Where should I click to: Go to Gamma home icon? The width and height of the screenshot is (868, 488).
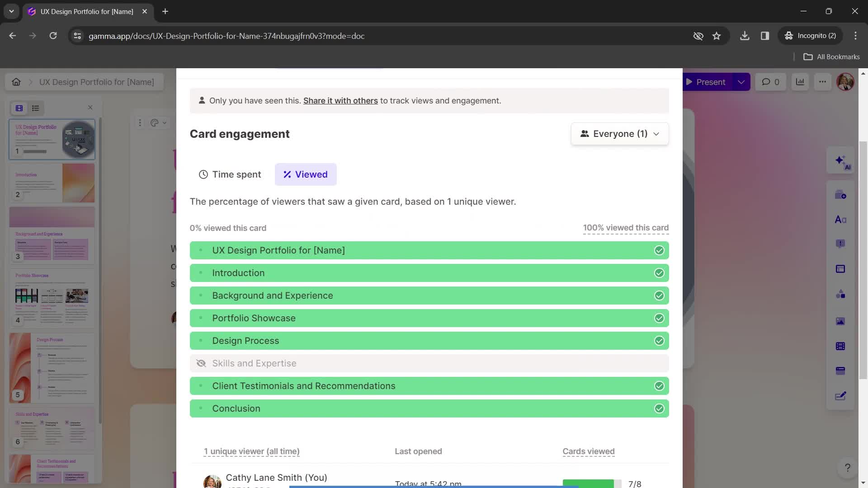pyautogui.click(x=16, y=82)
